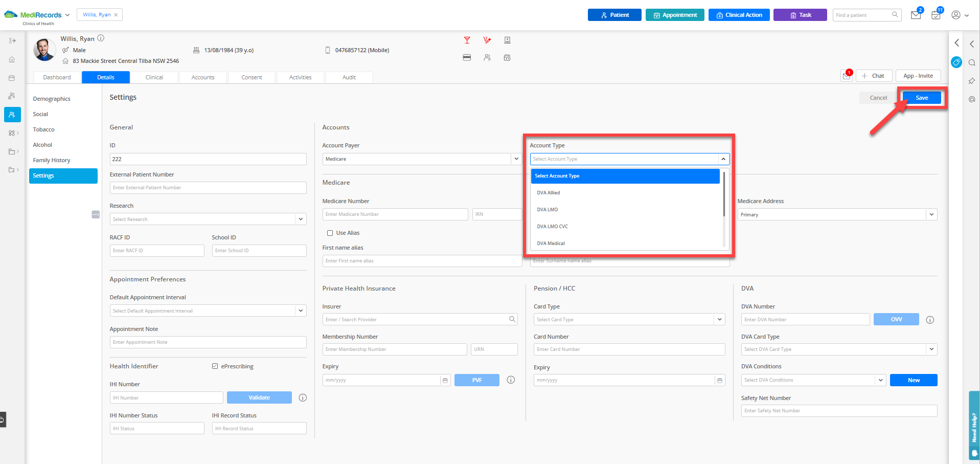Viewport: 980px width, 464px height.
Task: Click the red smoking status icon
Action: pos(487,39)
